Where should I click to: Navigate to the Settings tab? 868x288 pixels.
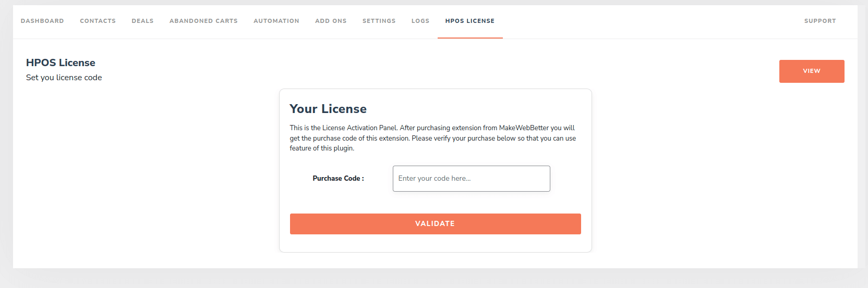[x=379, y=21]
